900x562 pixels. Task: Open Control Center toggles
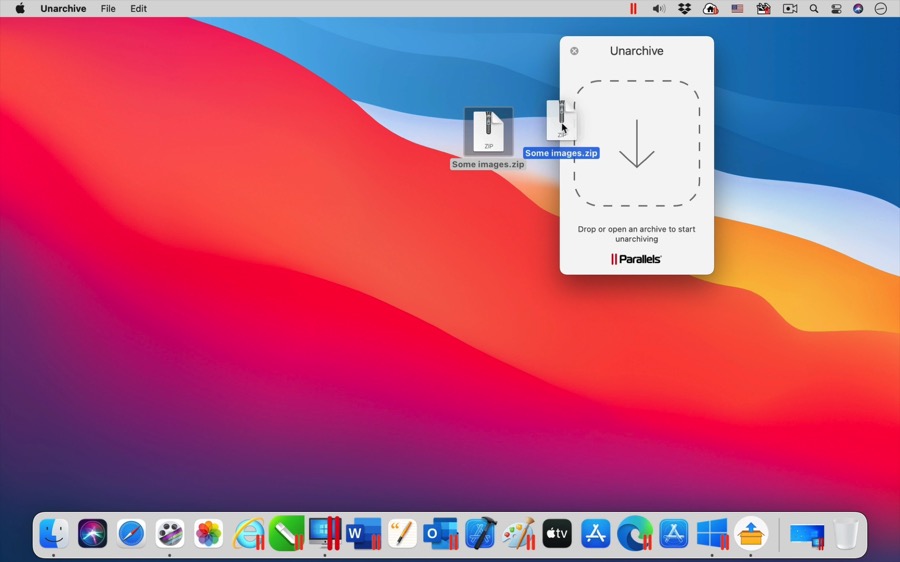pos(836,9)
